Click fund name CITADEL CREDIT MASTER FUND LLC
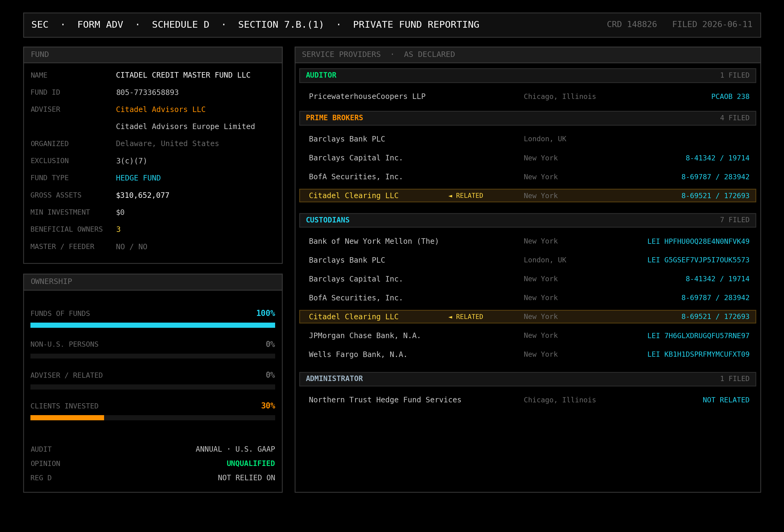Viewport: 784px width, 532px height. tap(183, 75)
